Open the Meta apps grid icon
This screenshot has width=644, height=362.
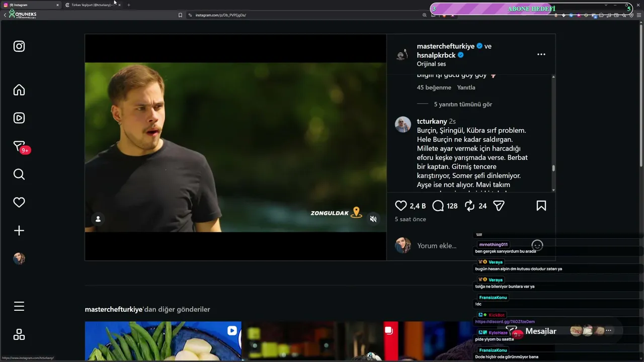[19, 334]
